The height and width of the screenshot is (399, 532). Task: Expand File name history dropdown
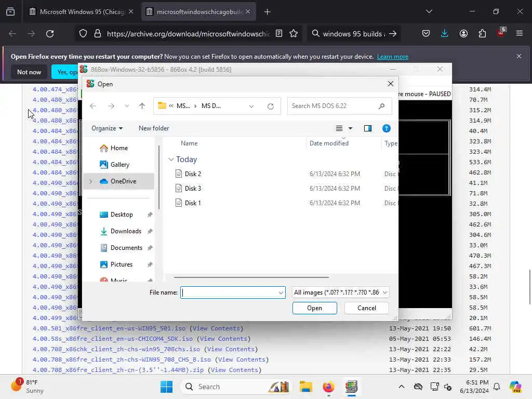pos(281,292)
